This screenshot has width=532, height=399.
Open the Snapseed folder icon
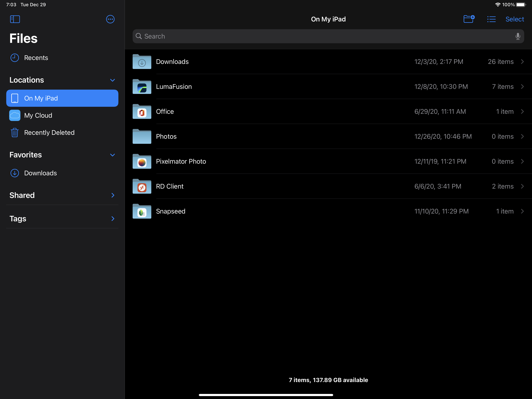coord(142,211)
